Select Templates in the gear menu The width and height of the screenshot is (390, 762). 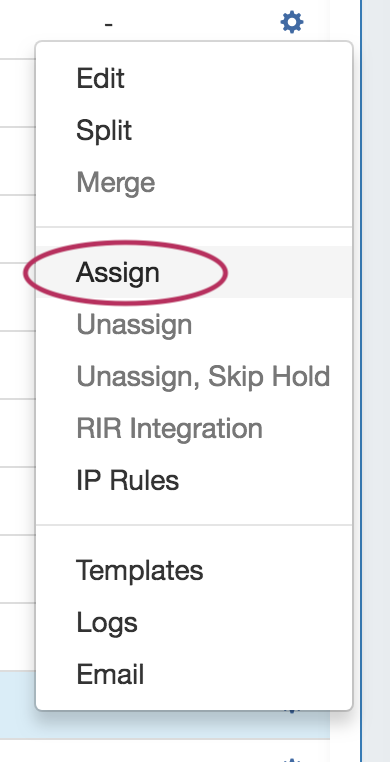(x=140, y=570)
